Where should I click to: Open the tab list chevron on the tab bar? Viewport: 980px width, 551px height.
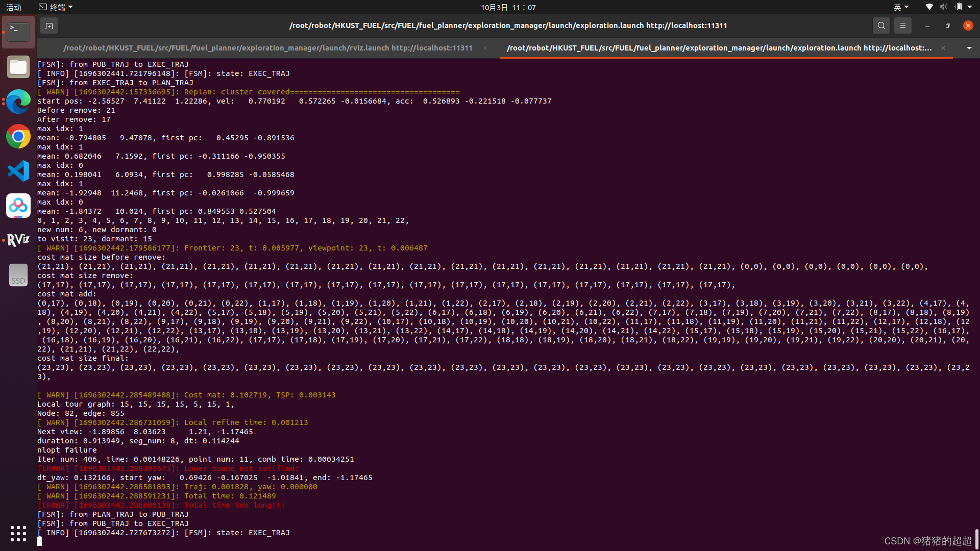[968, 47]
